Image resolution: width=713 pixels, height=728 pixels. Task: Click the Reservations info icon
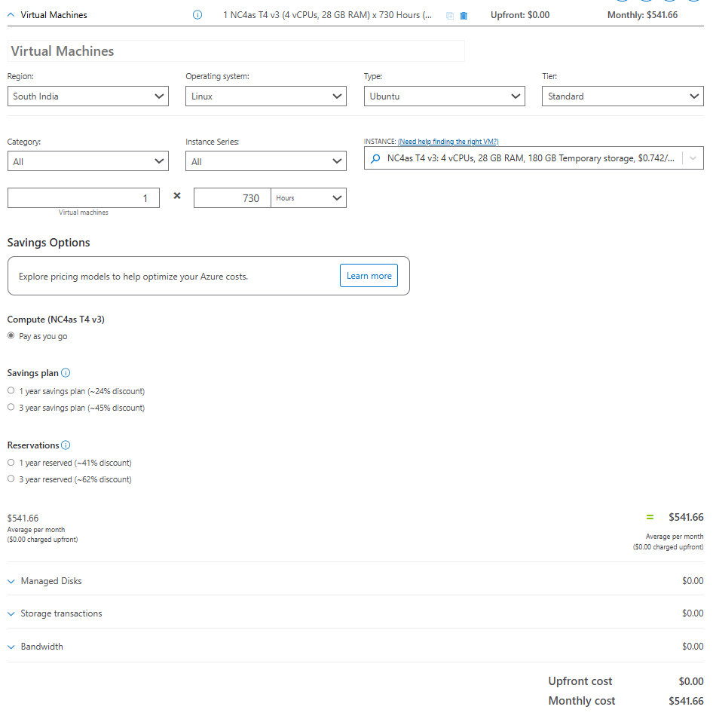click(x=66, y=445)
